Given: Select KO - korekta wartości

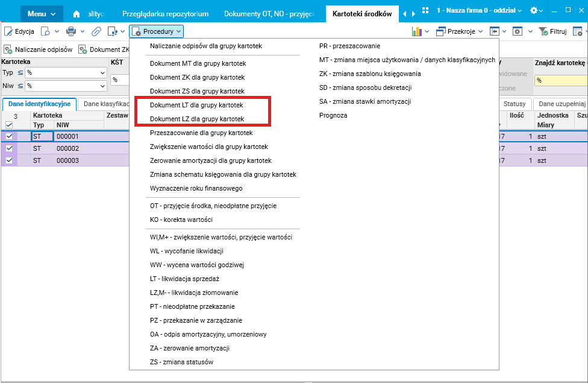Looking at the screenshot, I should [x=181, y=220].
